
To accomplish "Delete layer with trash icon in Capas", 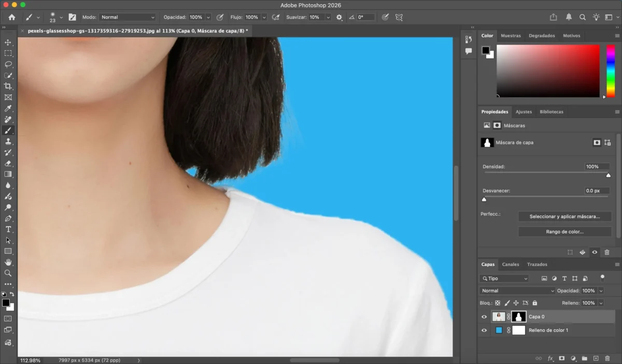I will 607,358.
